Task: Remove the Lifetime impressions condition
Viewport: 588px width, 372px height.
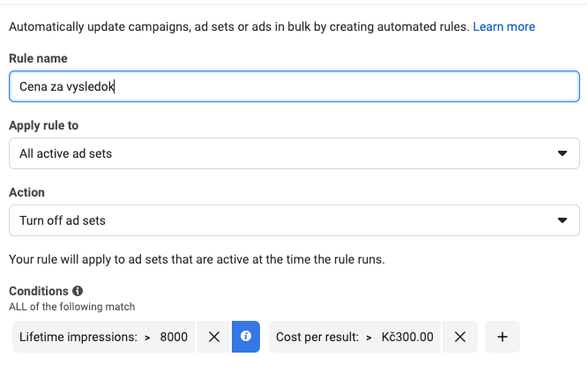Action: pyautogui.click(x=213, y=337)
